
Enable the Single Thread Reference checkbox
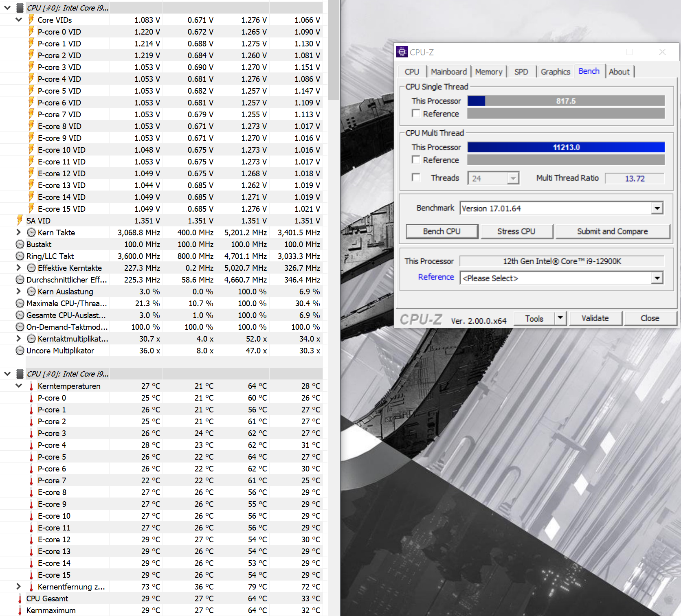click(x=416, y=113)
